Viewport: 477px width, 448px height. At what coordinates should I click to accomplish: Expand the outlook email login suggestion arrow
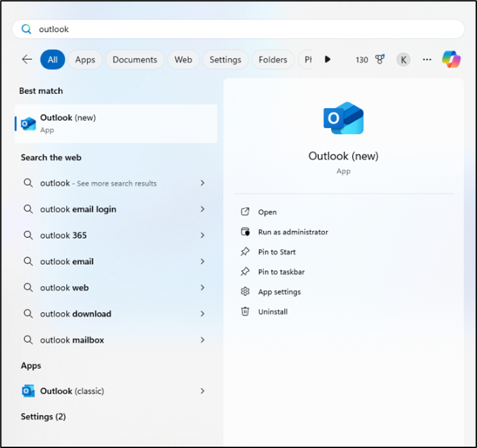pos(203,210)
